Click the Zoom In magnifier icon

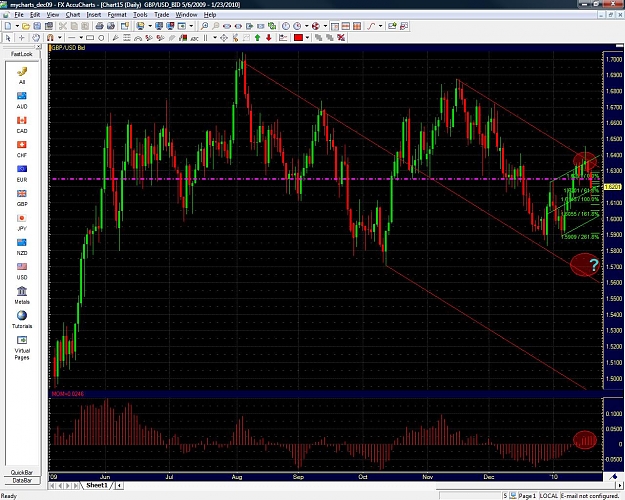pos(204,26)
